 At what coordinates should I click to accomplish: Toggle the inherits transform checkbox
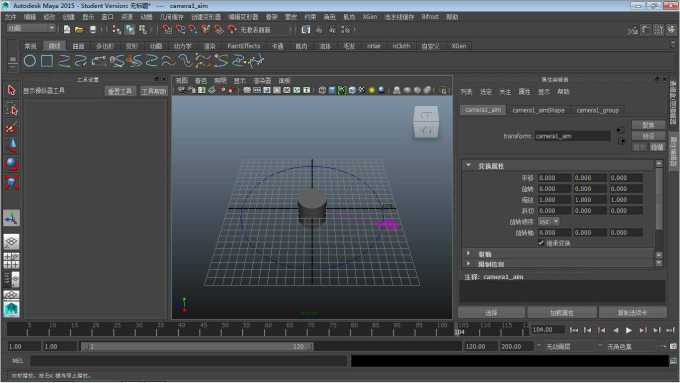pyautogui.click(x=541, y=243)
